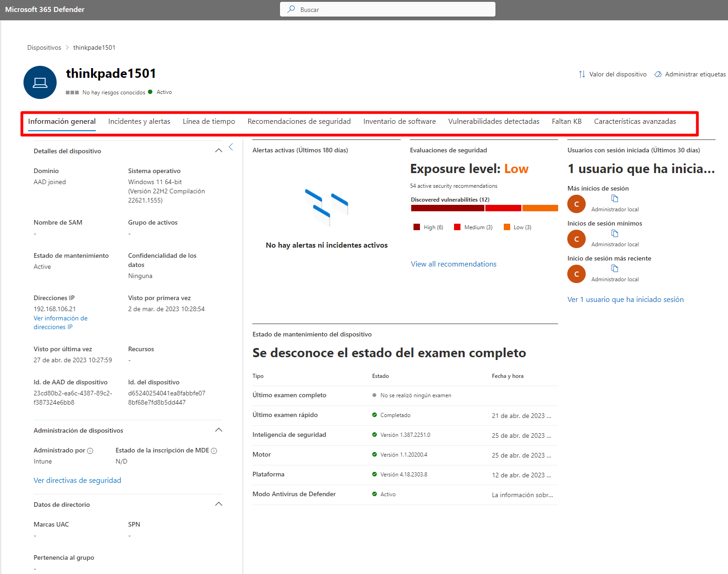Open the Información general tab
The image size is (728, 574).
[x=62, y=122]
